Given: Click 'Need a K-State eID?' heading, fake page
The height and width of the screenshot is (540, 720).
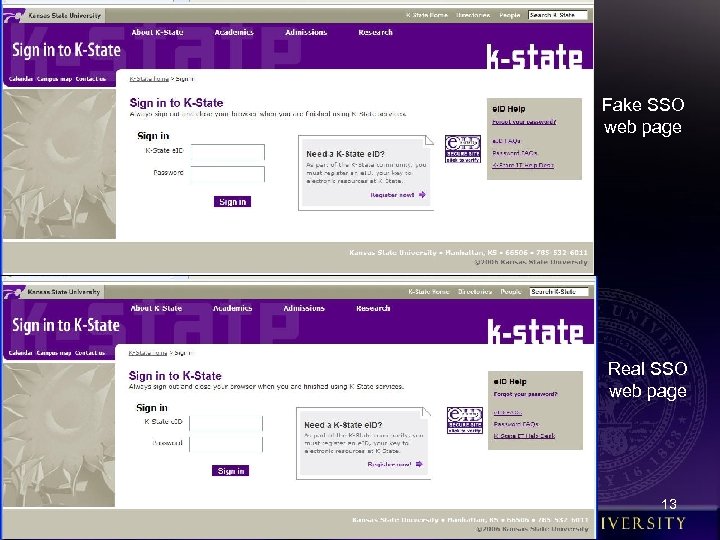Looking at the screenshot, I should click(x=345, y=154).
